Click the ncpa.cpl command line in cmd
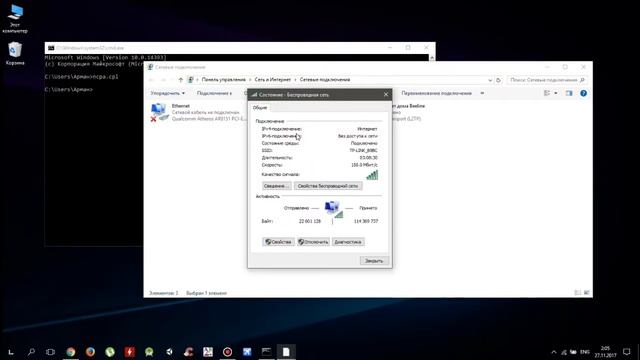The height and width of the screenshot is (360, 640). (x=82, y=76)
